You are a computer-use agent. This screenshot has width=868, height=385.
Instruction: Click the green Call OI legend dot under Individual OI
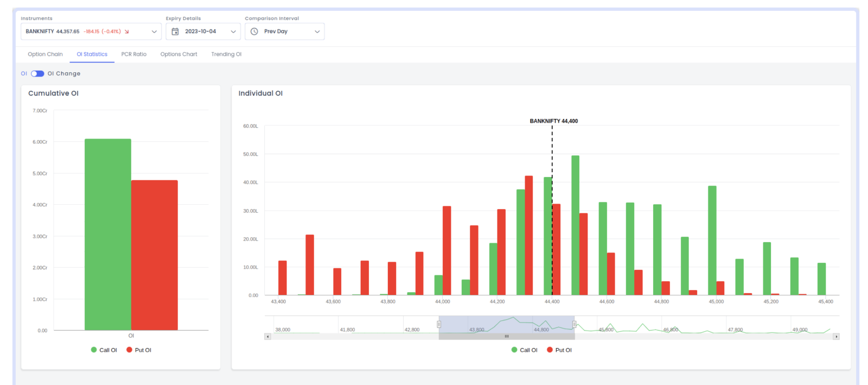tap(514, 350)
